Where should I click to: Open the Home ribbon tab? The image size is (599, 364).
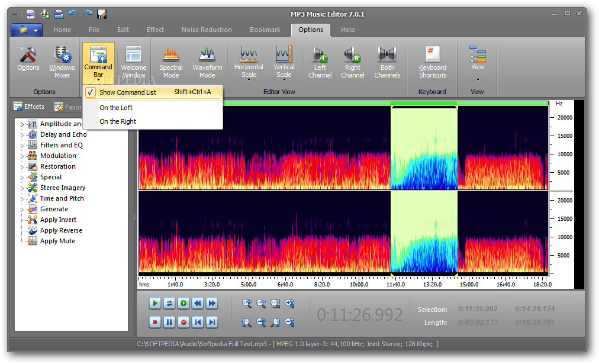coord(62,30)
